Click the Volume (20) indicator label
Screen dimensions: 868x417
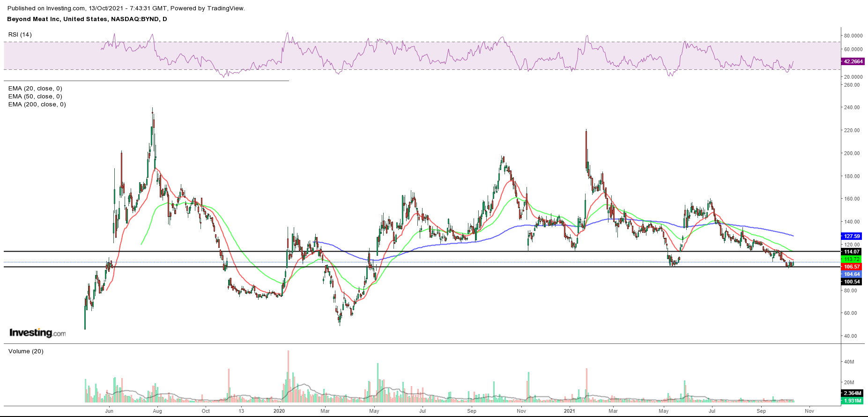(26, 351)
